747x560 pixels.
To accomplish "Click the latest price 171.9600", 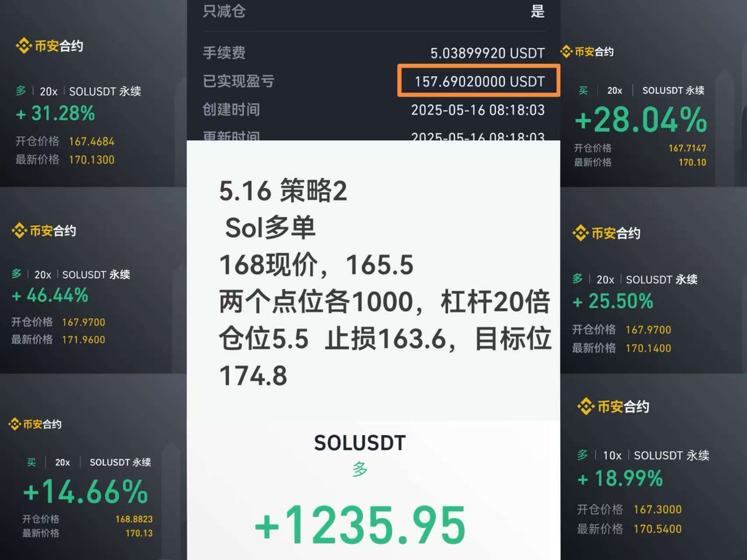I will pyautogui.click(x=83, y=340).
